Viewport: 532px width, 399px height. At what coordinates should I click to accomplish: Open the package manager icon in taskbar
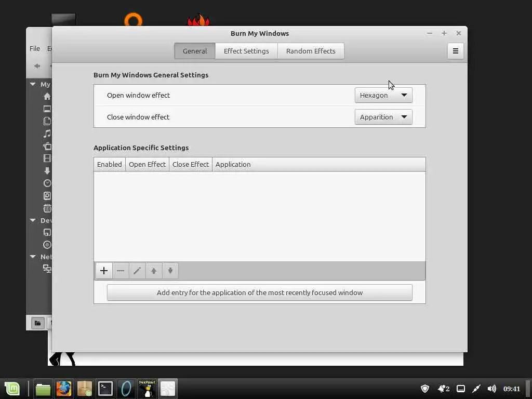pyautogui.click(x=85, y=389)
